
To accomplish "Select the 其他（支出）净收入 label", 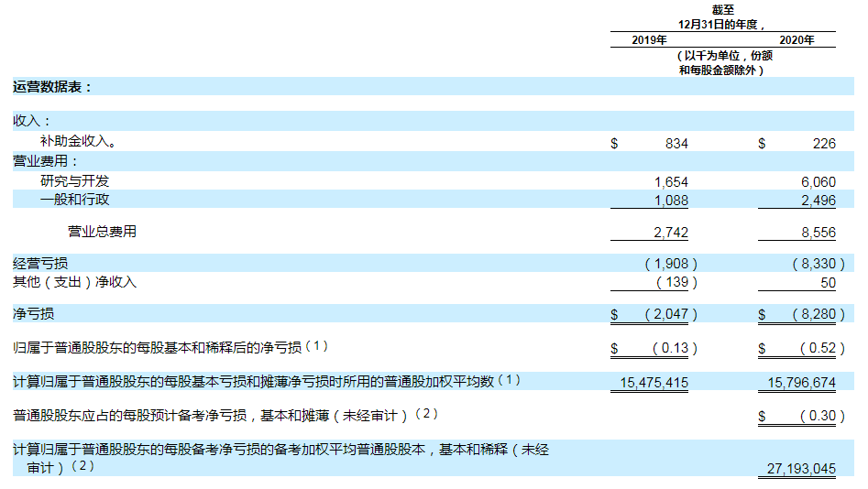I will 75,281.
